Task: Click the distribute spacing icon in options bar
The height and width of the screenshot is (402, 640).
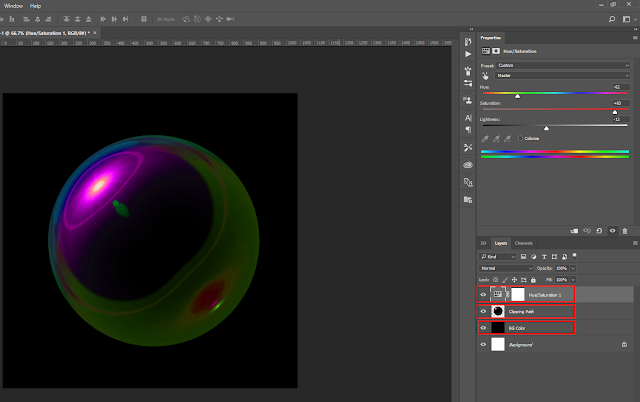Action: (x=144, y=19)
